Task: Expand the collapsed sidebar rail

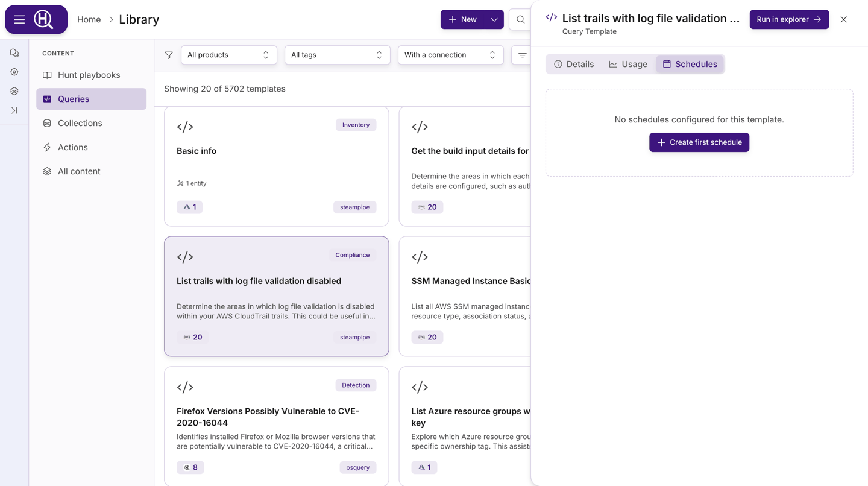Action: pos(14,111)
